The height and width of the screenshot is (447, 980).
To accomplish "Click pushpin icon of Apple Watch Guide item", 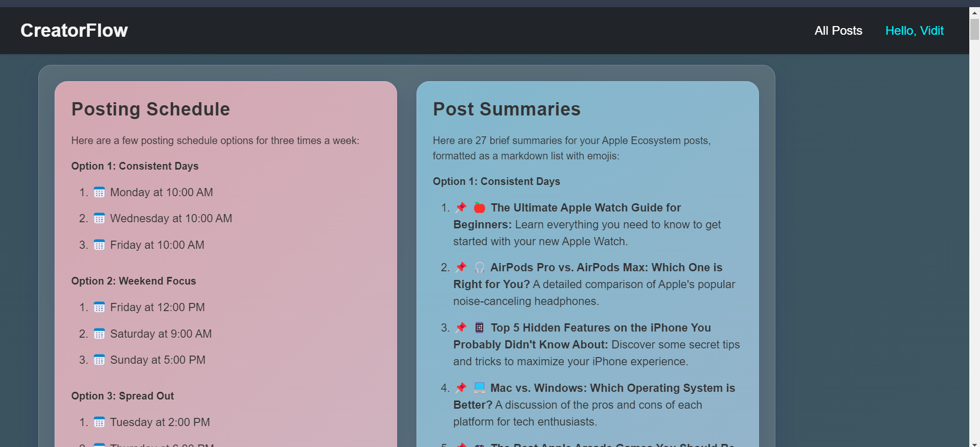I will pyautogui.click(x=461, y=207).
